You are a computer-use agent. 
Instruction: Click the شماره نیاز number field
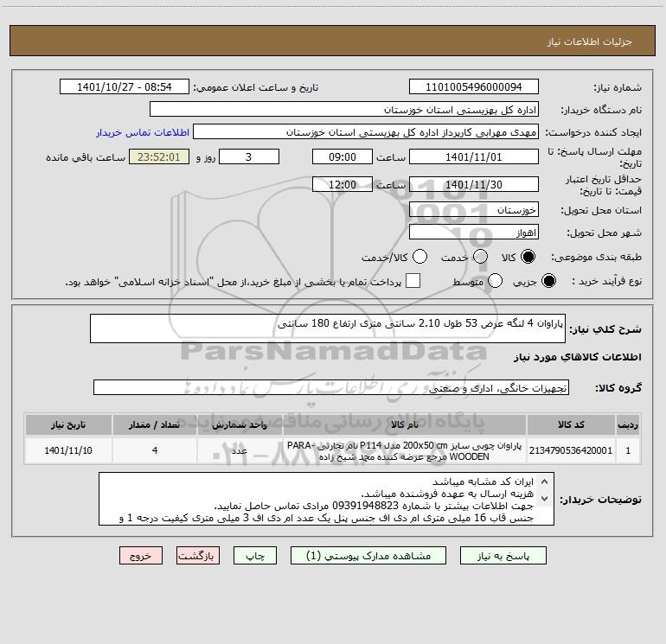pyautogui.click(x=474, y=87)
